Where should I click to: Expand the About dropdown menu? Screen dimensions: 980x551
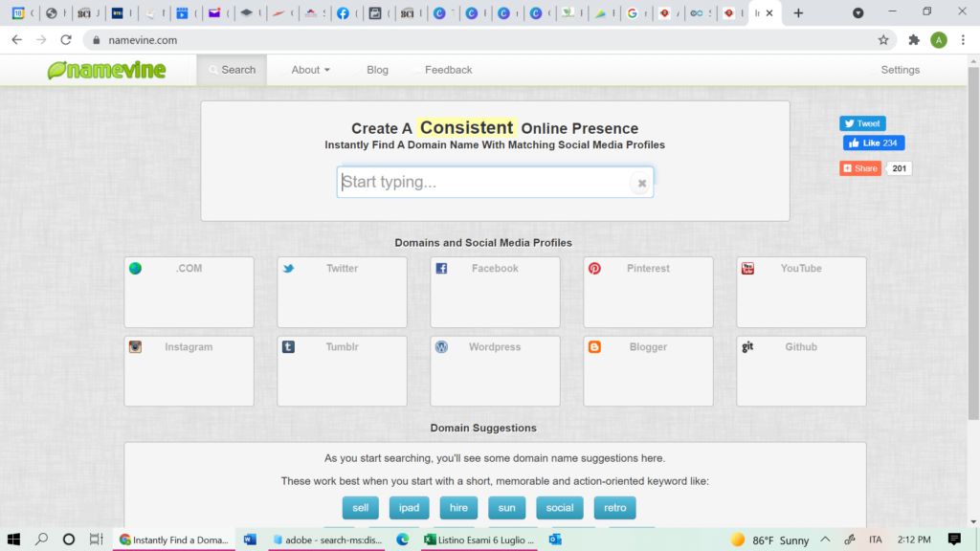pos(310,70)
